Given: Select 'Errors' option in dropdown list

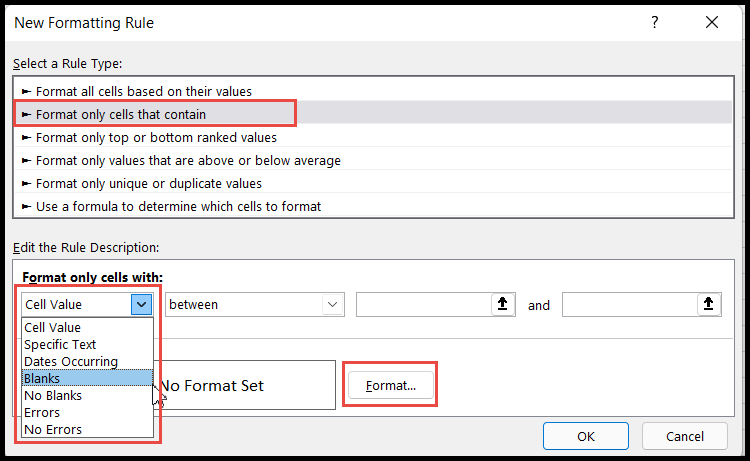Looking at the screenshot, I should [42, 412].
